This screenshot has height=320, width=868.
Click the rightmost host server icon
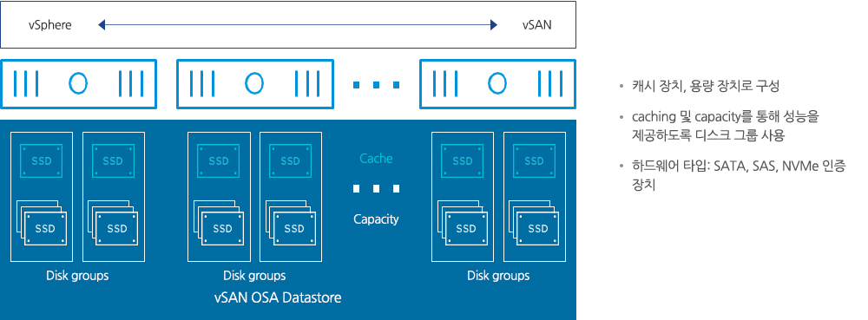coord(497,84)
